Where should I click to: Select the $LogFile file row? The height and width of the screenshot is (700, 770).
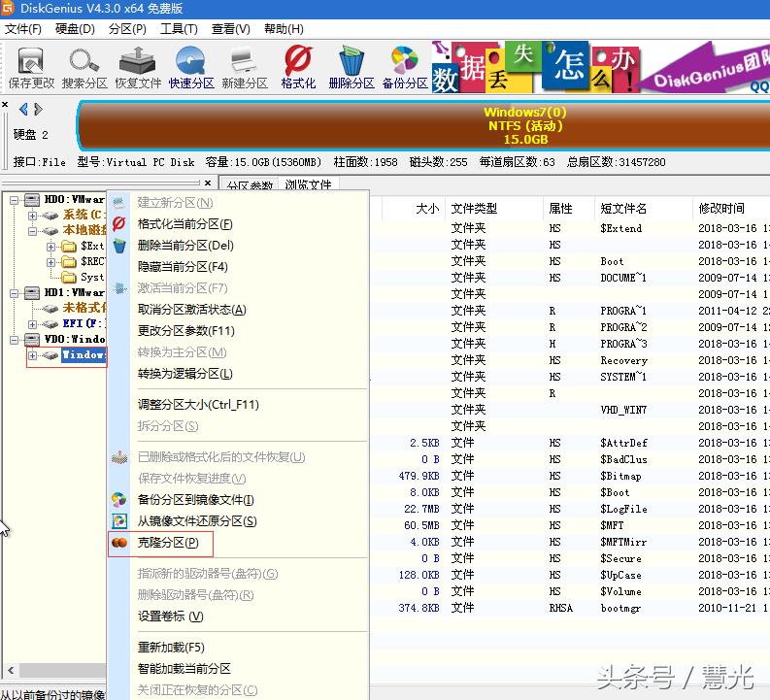(570, 509)
